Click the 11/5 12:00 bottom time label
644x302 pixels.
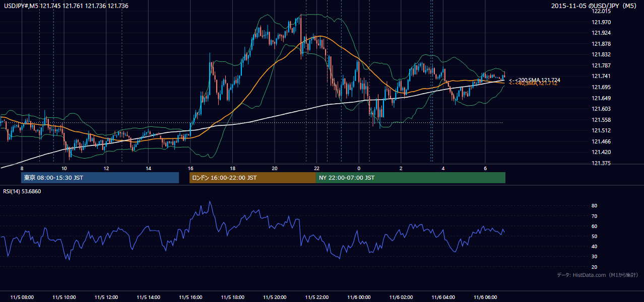click(x=106, y=297)
